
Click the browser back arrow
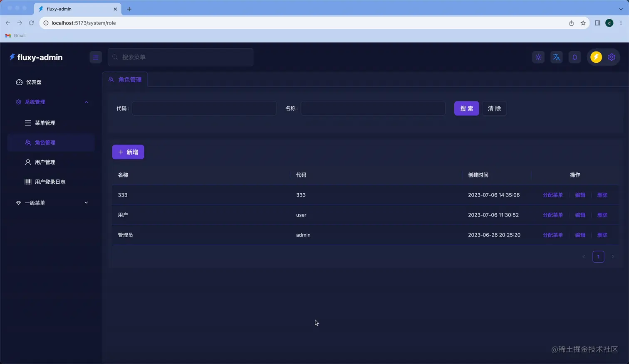point(8,23)
